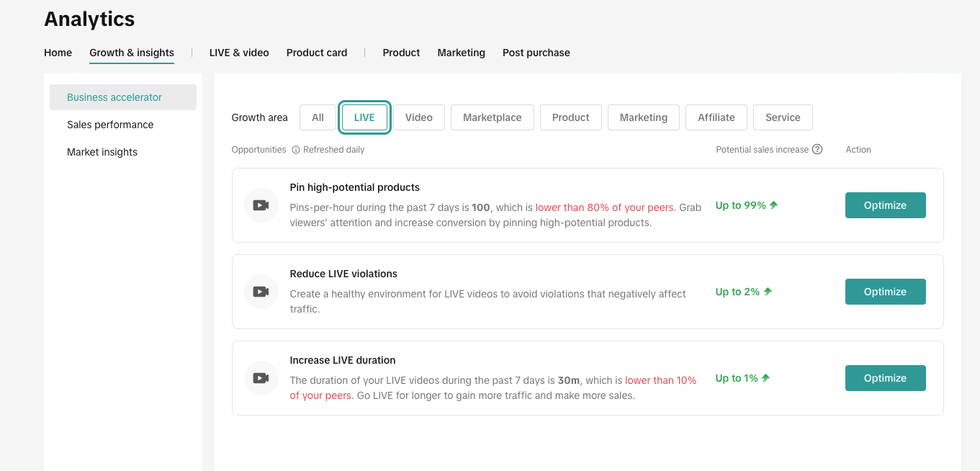Select Sales performance in the sidebar
Image resolution: width=980 pixels, height=471 pixels.
[110, 125]
